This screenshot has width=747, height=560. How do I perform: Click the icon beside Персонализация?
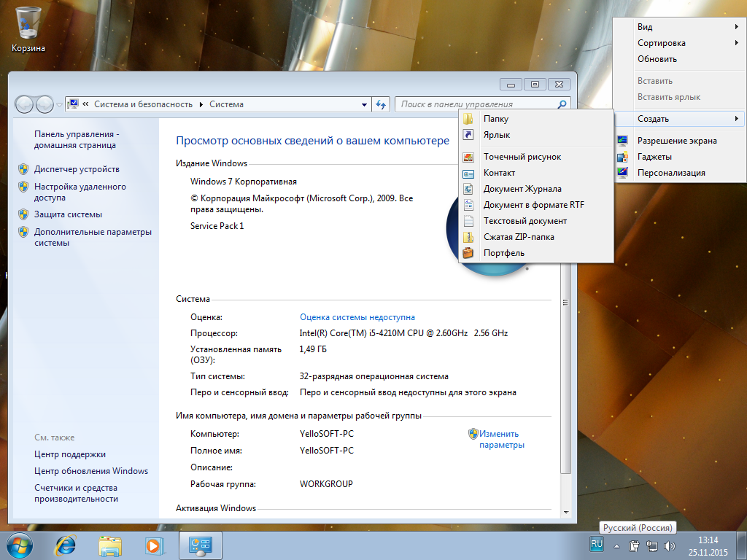coord(622,173)
